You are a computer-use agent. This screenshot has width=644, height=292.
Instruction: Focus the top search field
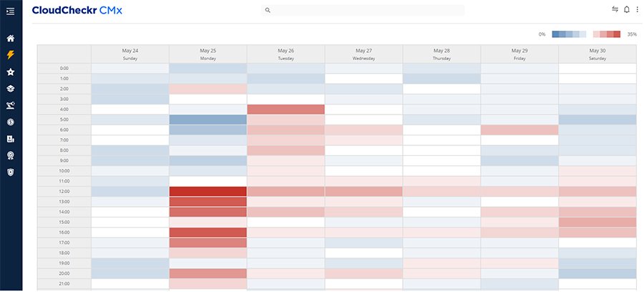(365, 11)
